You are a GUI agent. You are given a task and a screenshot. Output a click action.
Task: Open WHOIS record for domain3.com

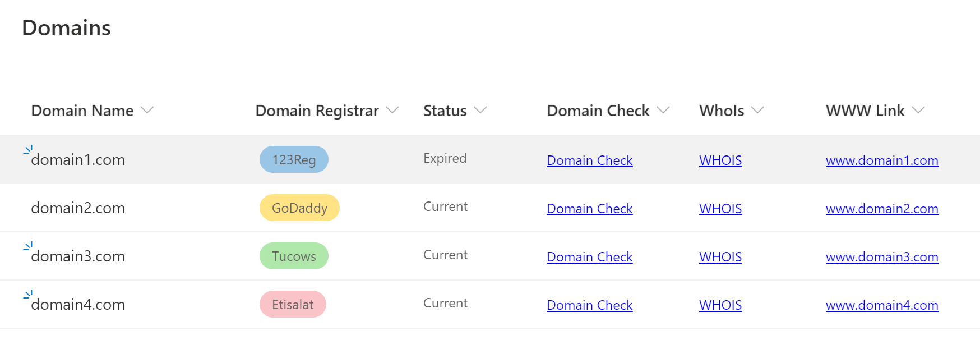[x=720, y=257]
